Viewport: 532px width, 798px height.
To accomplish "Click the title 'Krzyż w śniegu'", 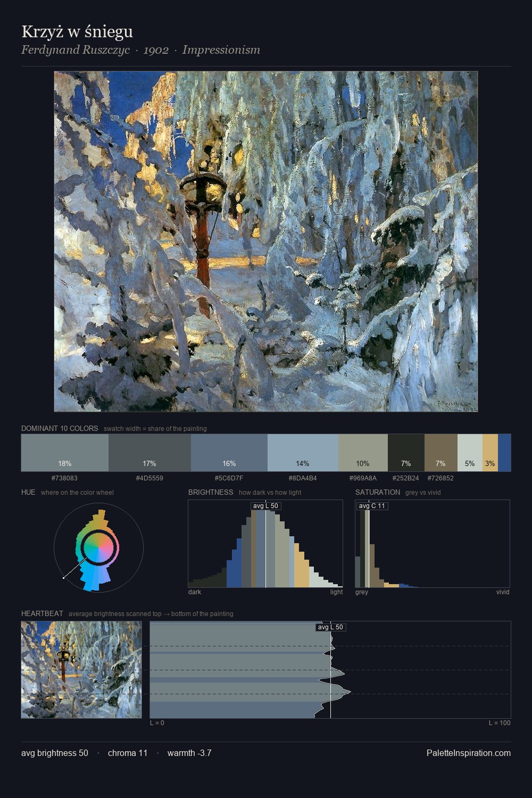I will coord(77,32).
